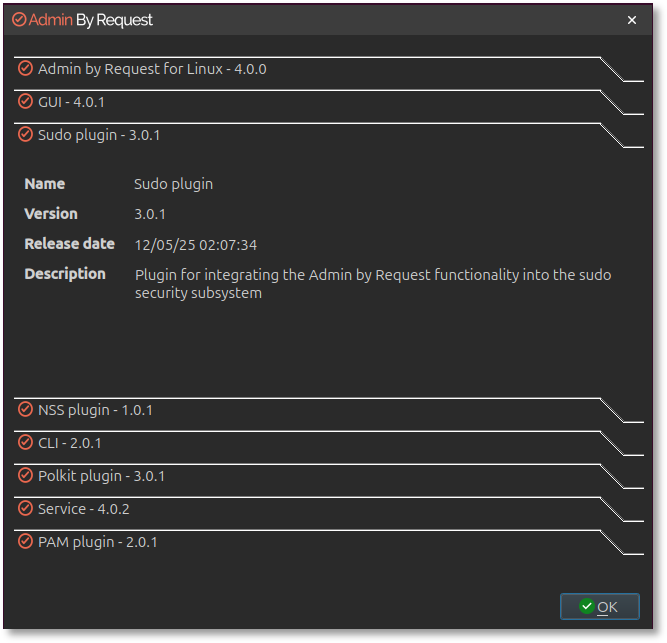The image size is (667, 643).
Task: Click the check icon beside Service - 4.0.2
Action: click(x=26, y=509)
